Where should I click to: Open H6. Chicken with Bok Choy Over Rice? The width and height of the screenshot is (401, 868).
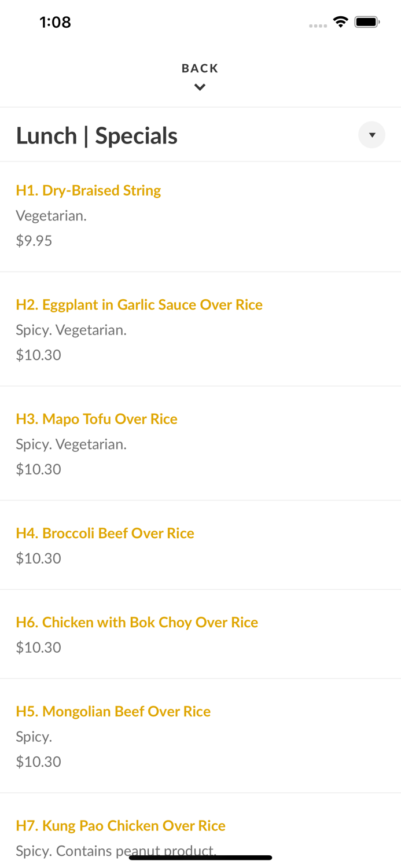point(137,622)
